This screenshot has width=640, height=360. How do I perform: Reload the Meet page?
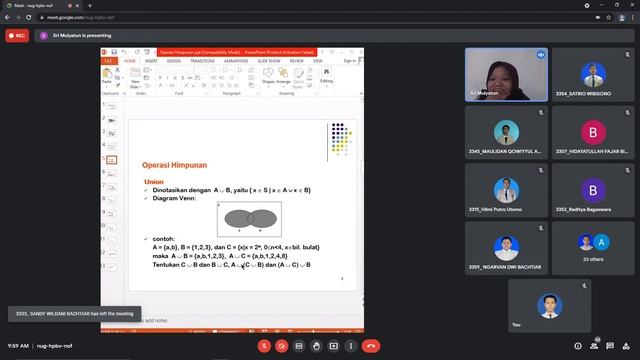(29, 18)
